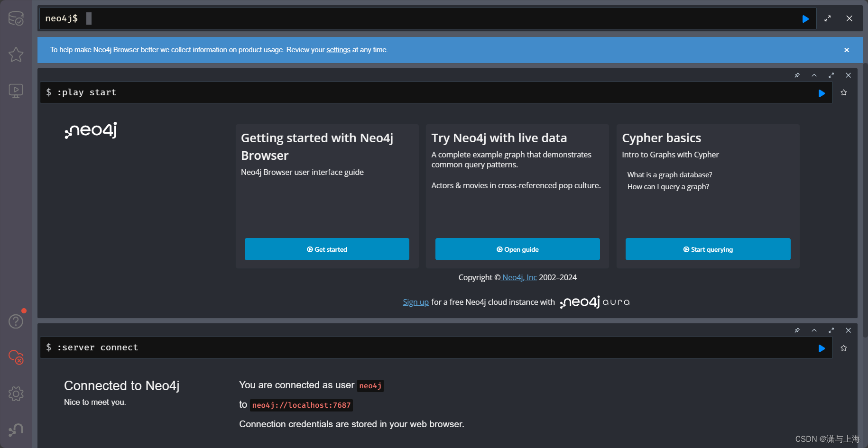Close the :play start frame
Viewport: 868px width, 448px height.
849,75
